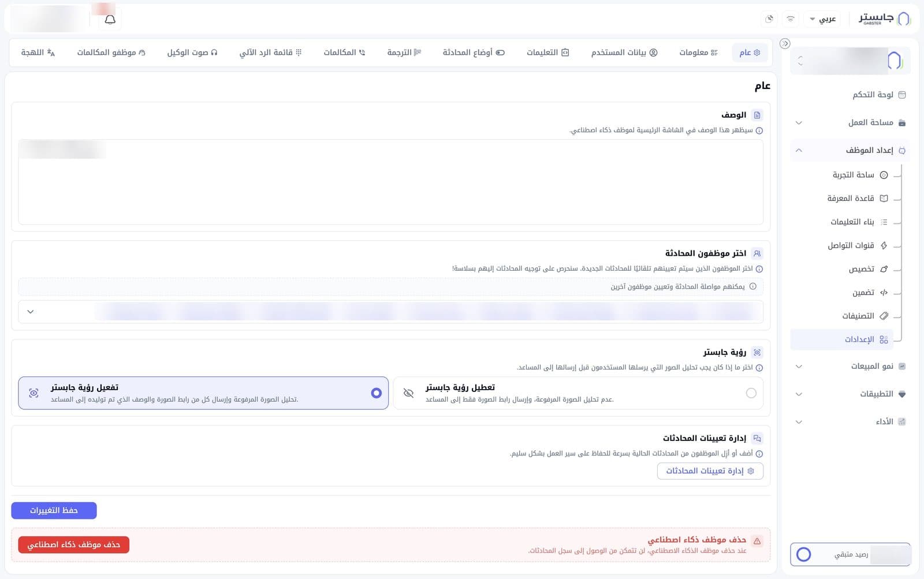Screen dimensions: 924x579
Task: Click the scan-eye icon for enabling vision
Action: pos(33,393)
